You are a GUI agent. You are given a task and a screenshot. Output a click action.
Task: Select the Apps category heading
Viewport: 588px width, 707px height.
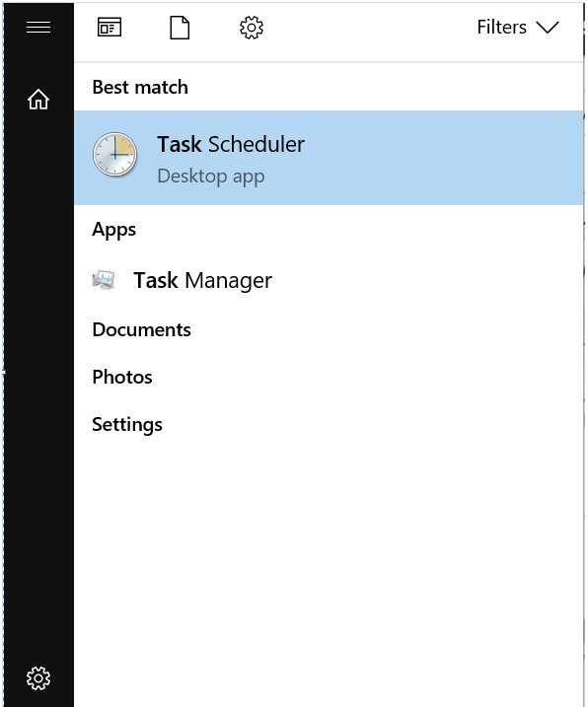(113, 230)
